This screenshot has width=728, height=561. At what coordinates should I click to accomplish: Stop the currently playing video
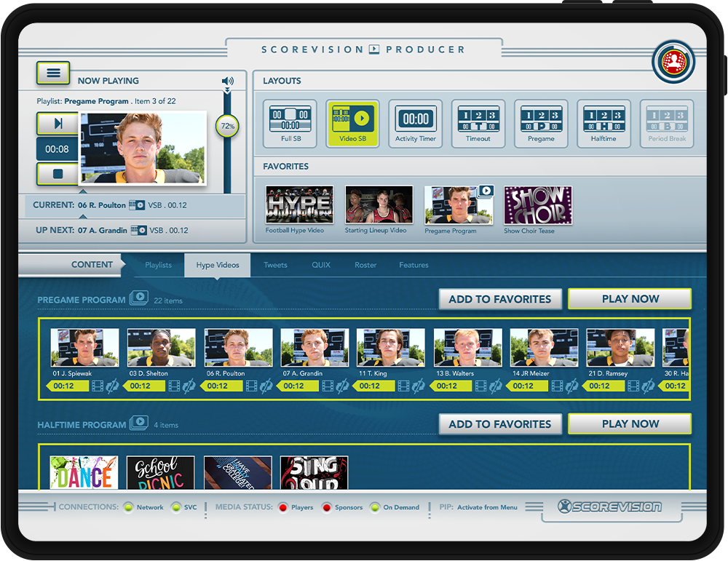click(58, 174)
